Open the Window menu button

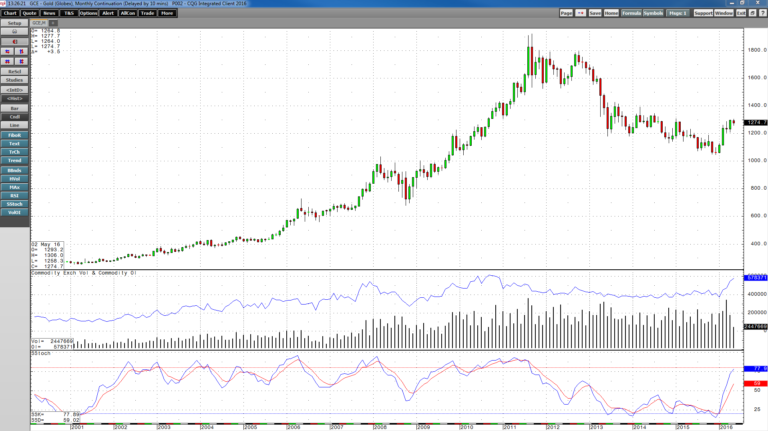pyautogui.click(x=723, y=13)
